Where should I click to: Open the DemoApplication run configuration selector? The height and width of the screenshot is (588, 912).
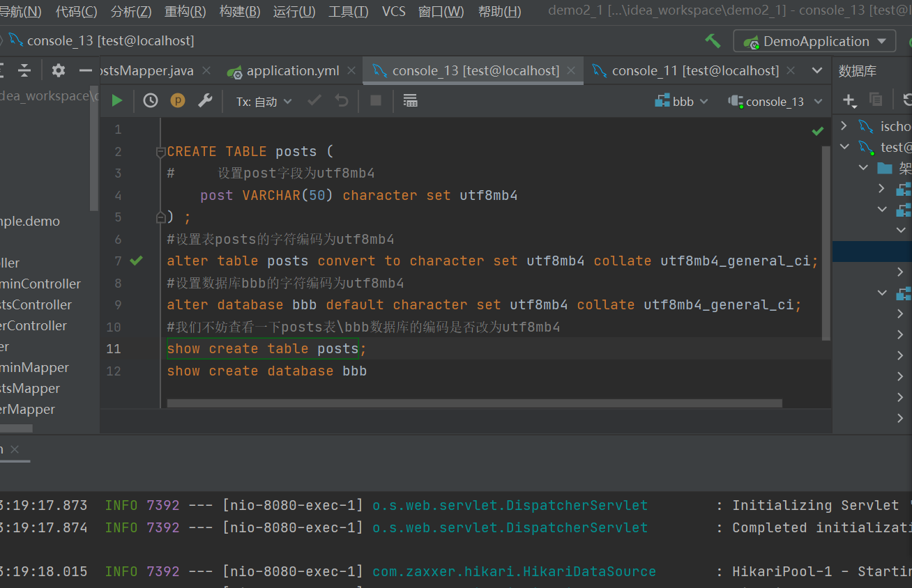pos(814,40)
